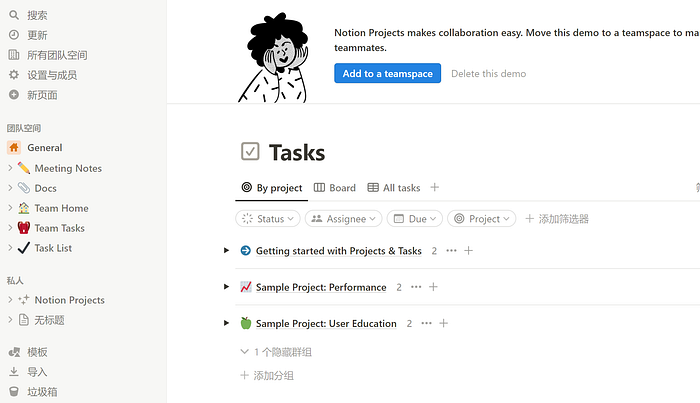This screenshot has height=403, width=700.
Task: Expand the Sample Project: Performance group triangle
Action: point(226,287)
